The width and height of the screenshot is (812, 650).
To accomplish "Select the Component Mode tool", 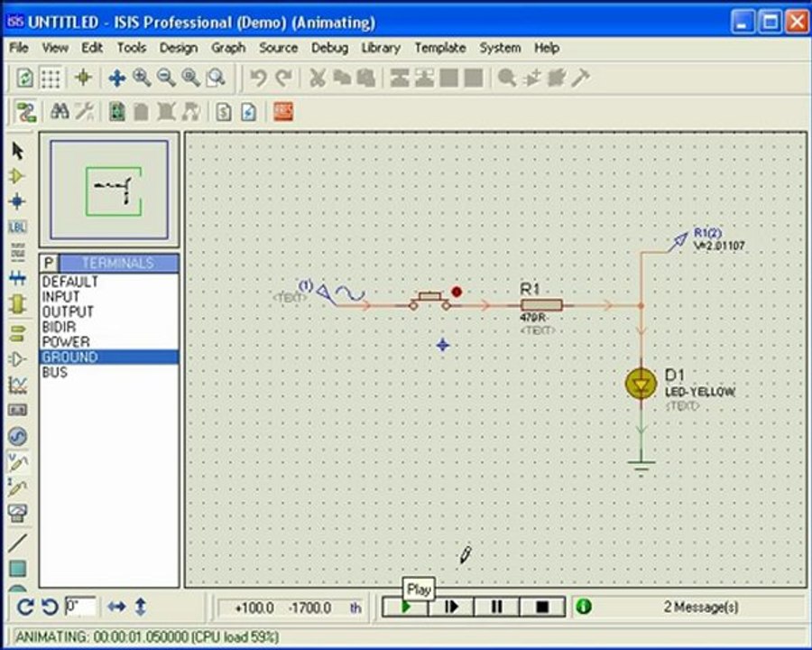I will [17, 176].
